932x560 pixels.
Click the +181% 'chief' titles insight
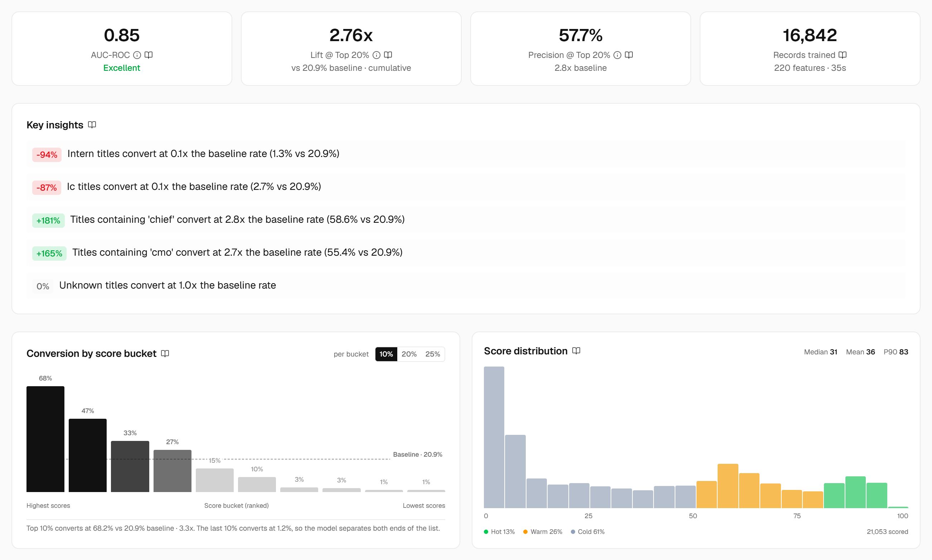466,220
